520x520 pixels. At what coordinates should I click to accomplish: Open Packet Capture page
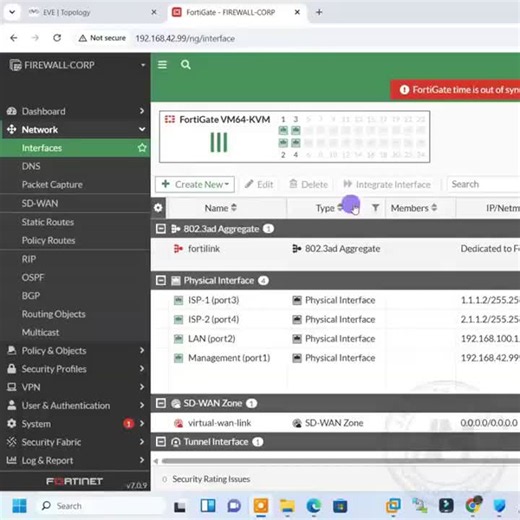[x=52, y=185]
